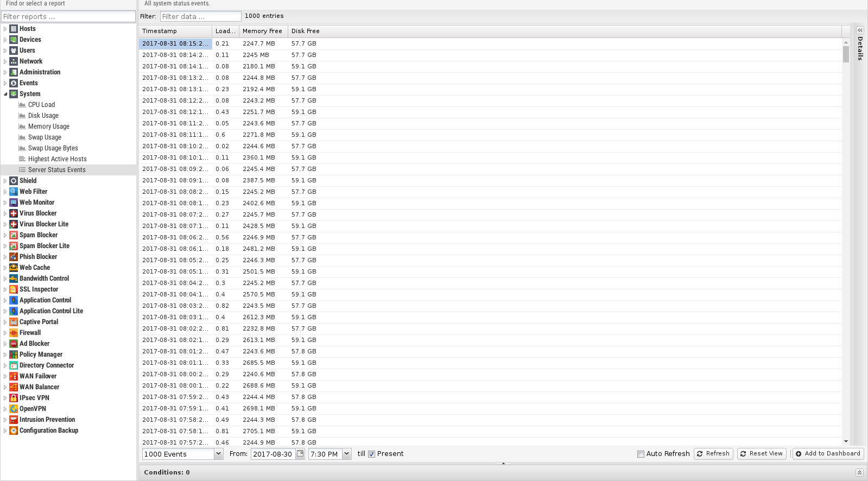
Task: Click the Add to Dashboard button
Action: click(828, 454)
